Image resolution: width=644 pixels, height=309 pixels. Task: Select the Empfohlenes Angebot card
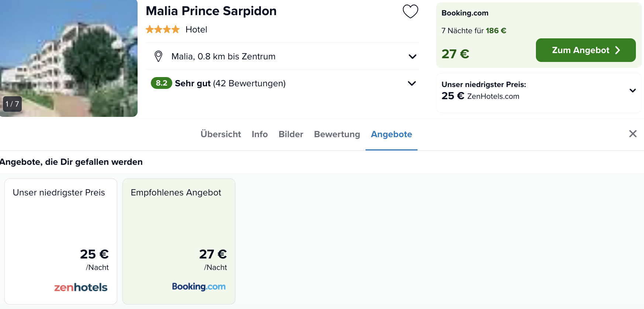click(x=179, y=242)
